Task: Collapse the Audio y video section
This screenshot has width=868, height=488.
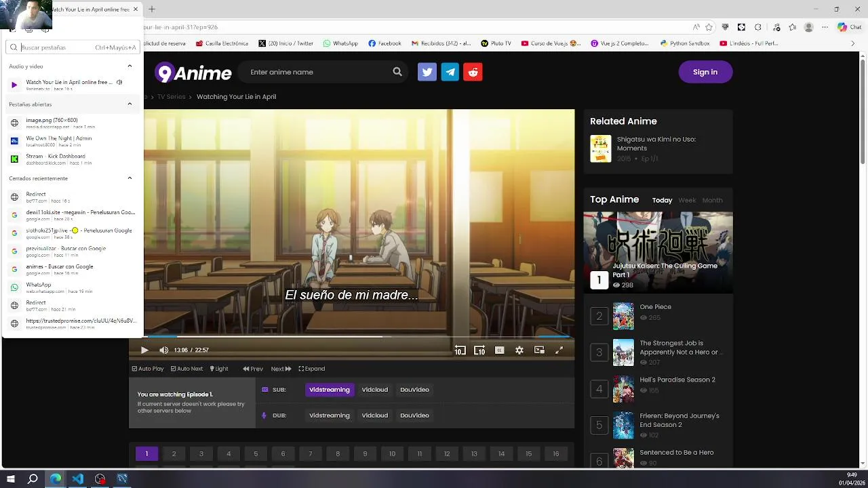Action: point(130,66)
